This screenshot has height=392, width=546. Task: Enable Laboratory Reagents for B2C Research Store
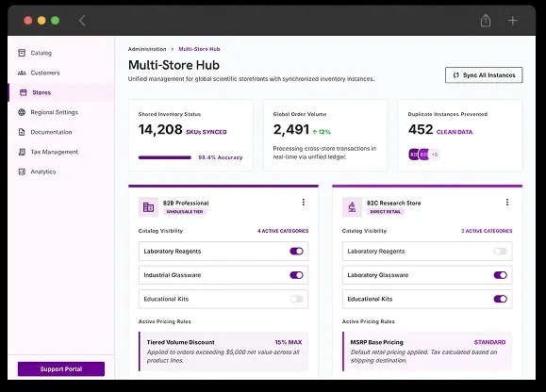coord(501,252)
